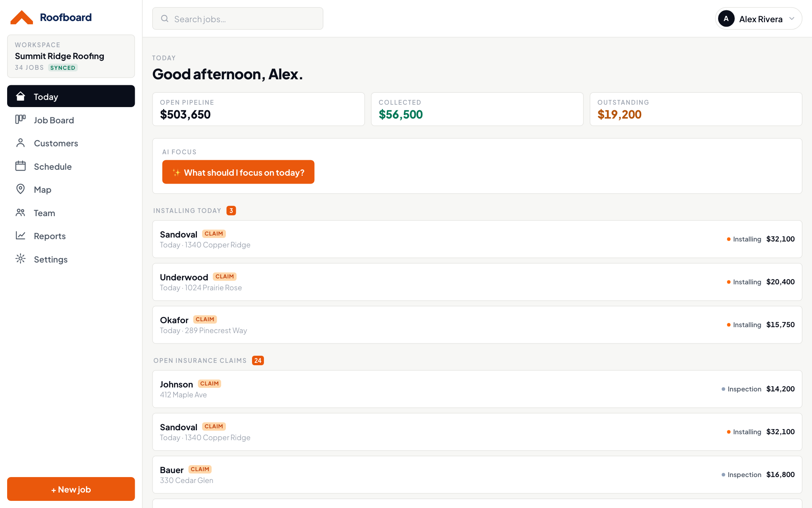Viewport: 812px width, 508px height.
Task: Click the Settings gear icon
Action: tap(21, 259)
